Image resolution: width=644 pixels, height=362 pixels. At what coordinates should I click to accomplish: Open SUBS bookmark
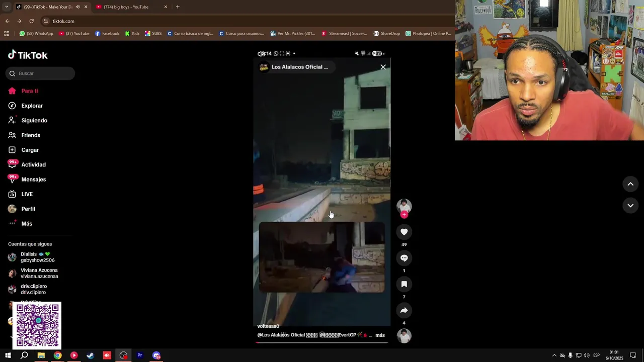click(153, 34)
